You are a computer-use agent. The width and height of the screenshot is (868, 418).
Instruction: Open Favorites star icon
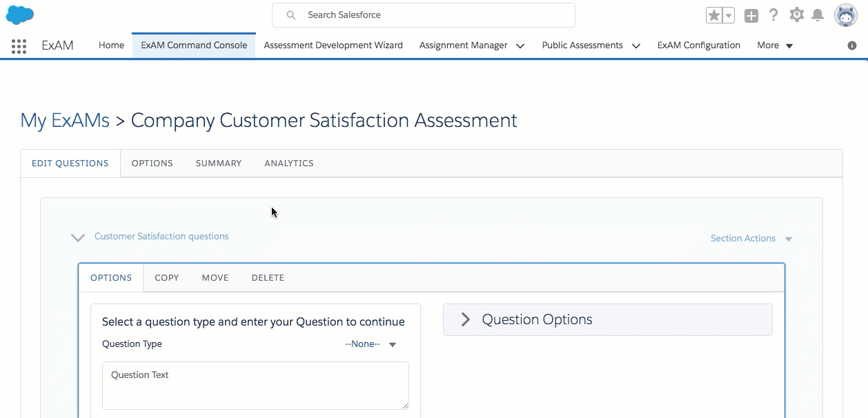pyautogui.click(x=714, y=15)
